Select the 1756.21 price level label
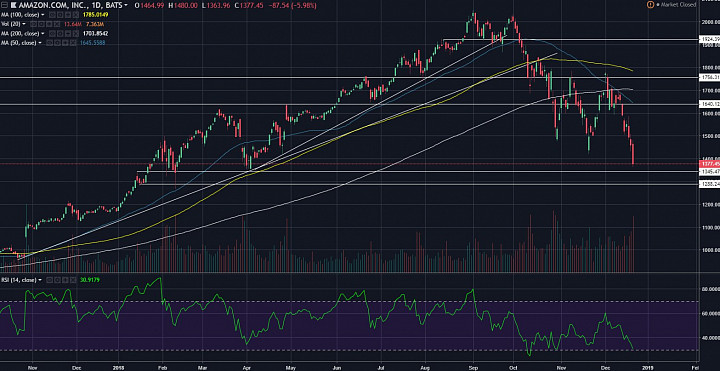This screenshot has height=371, width=720. [x=709, y=78]
